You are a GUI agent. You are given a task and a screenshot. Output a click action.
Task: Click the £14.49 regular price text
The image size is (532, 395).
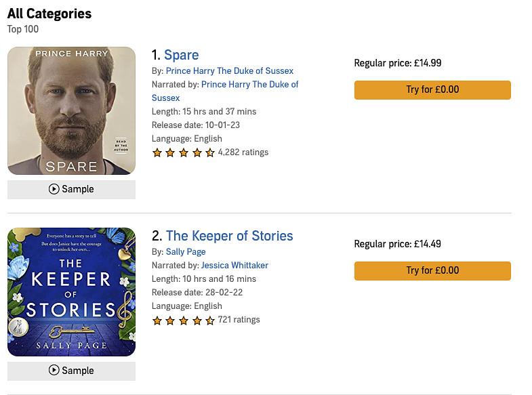point(398,244)
